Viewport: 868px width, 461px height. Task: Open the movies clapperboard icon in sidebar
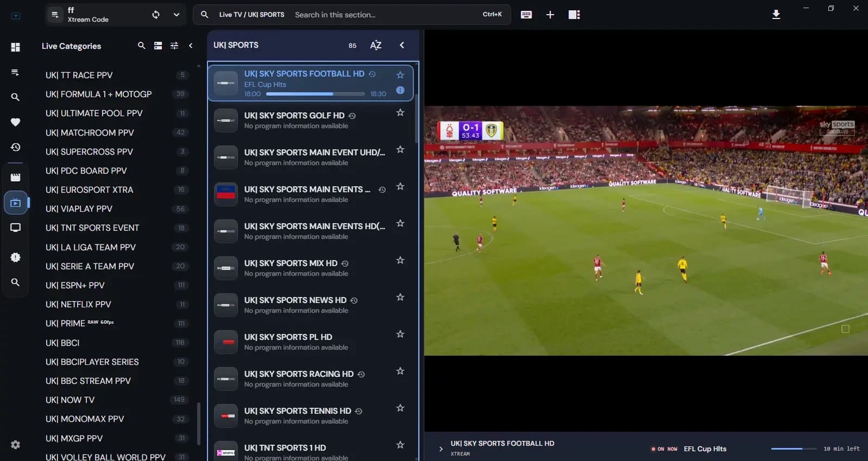pyautogui.click(x=15, y=177)
